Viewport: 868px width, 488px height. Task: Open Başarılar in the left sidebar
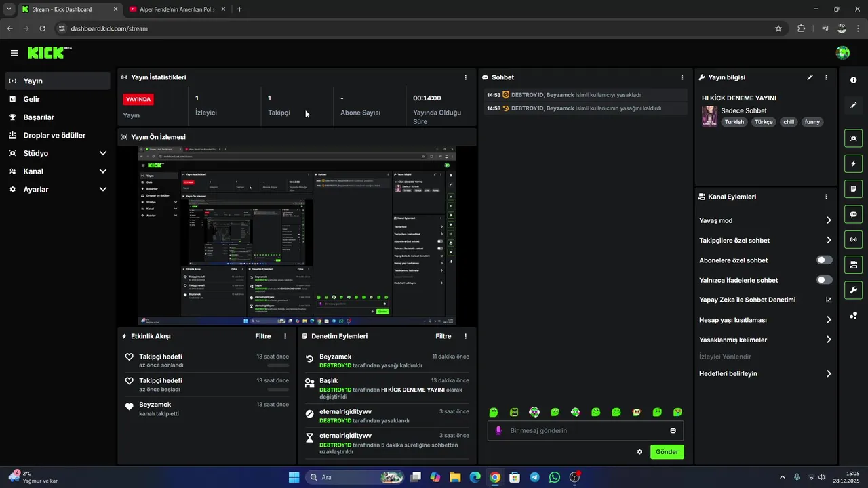pyautogui.click(x=58, y=117)
